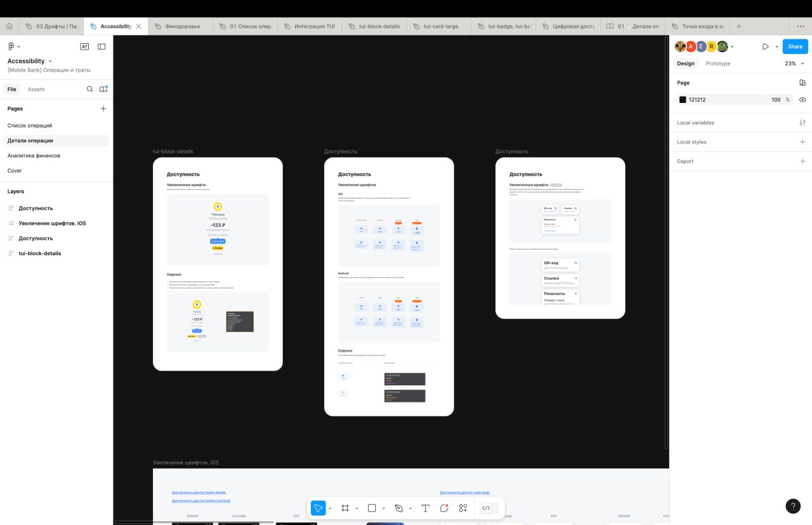Expand the collaborators avatar list chevron
Viewport: 812px width, 525px height.
click(732, 46)
